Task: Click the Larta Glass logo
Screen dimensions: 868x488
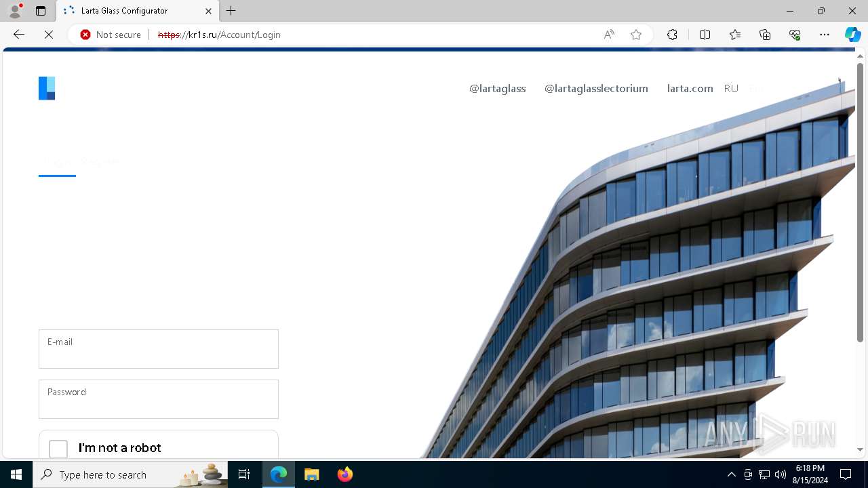Action: point(47,88)
